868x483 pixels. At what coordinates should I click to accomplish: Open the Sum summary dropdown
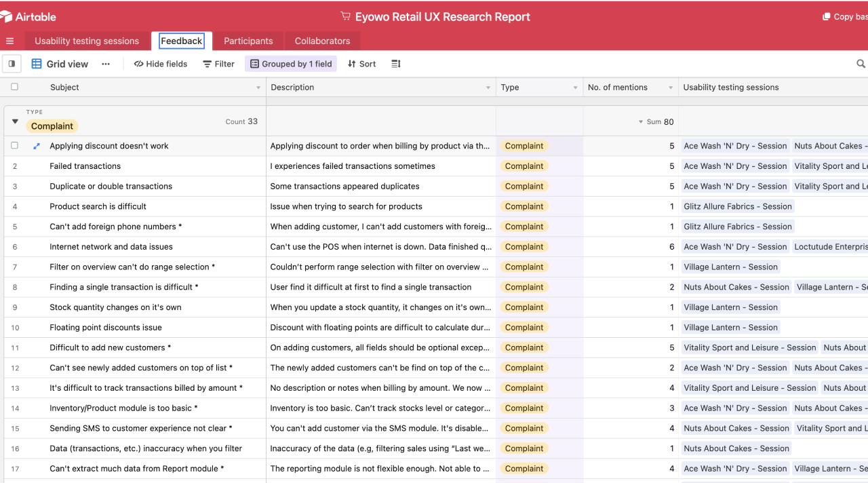tap(641, 122)
